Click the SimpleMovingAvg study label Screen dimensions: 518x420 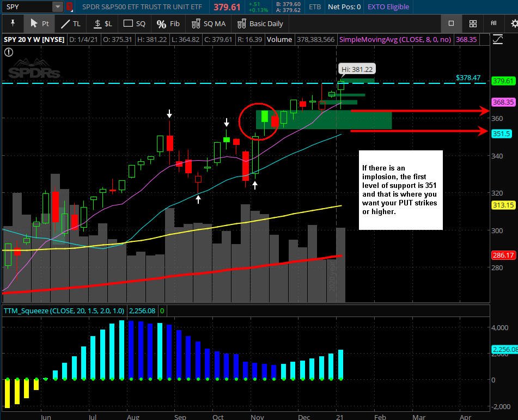point(395,39)
